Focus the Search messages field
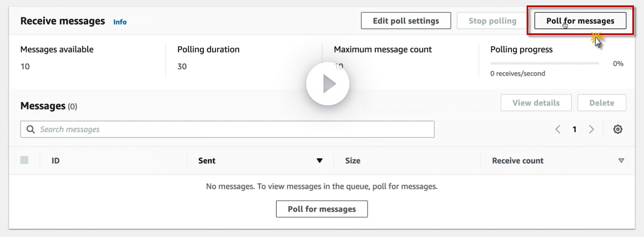 233,130
